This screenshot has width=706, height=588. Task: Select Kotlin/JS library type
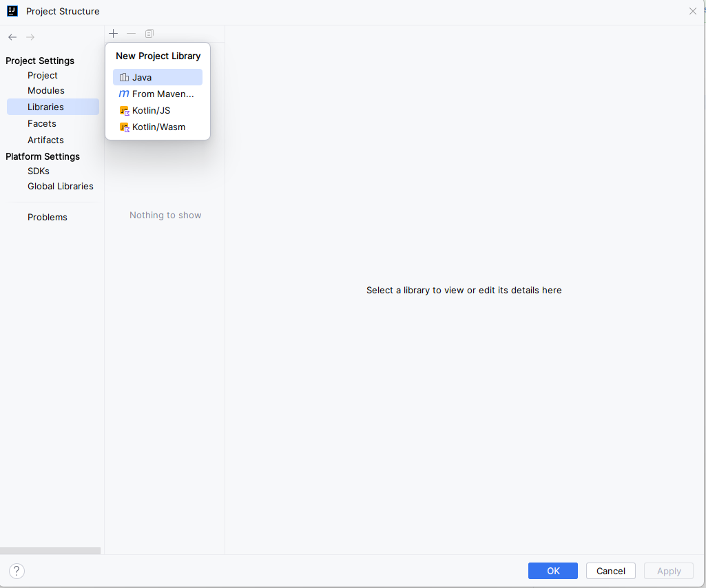[x=158, y=110]
